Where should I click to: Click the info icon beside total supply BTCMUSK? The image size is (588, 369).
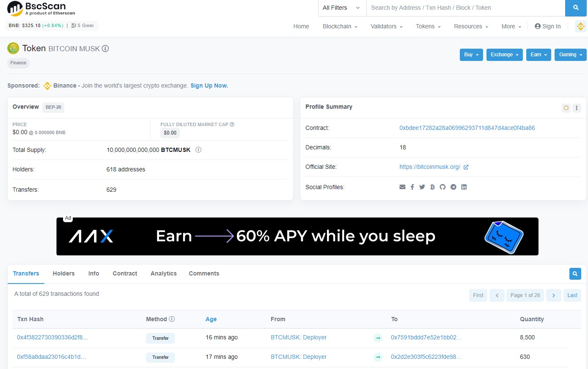[198, 150]
